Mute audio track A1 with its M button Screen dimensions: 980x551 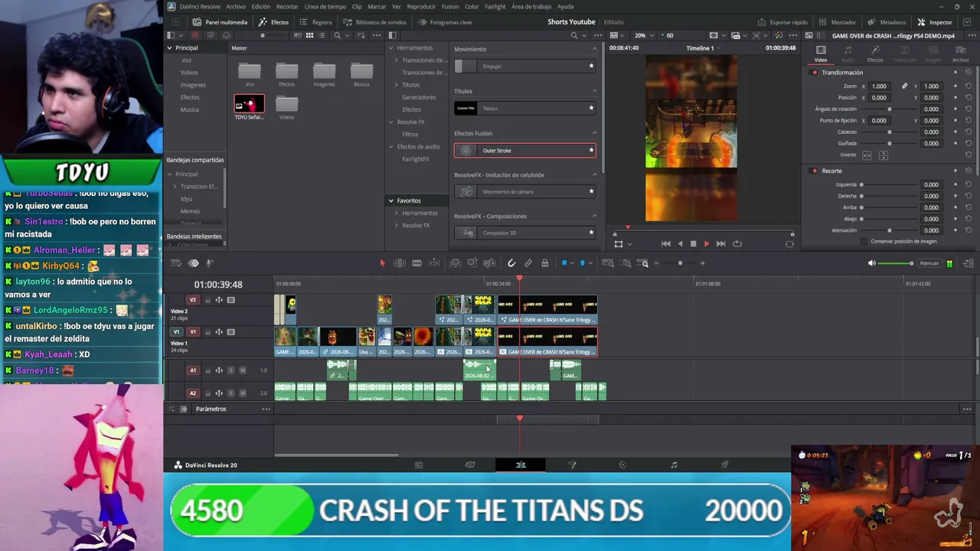(x=243, y=370)
